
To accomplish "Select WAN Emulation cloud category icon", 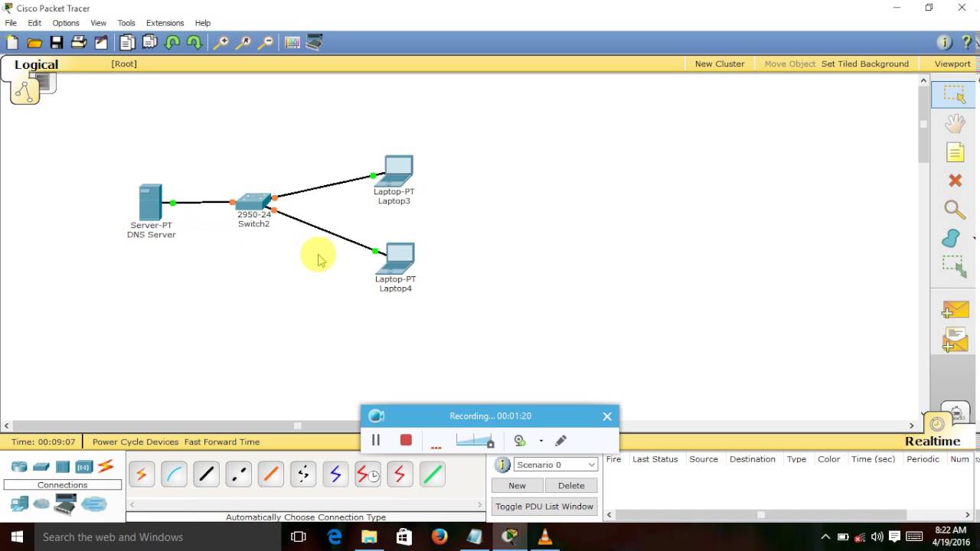I will (41, 504).
